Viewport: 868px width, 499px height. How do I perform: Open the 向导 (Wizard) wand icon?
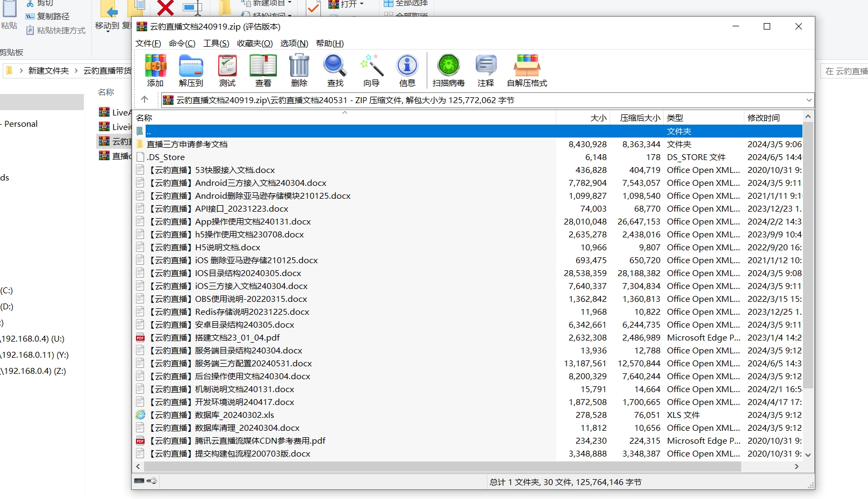(371, 70)
